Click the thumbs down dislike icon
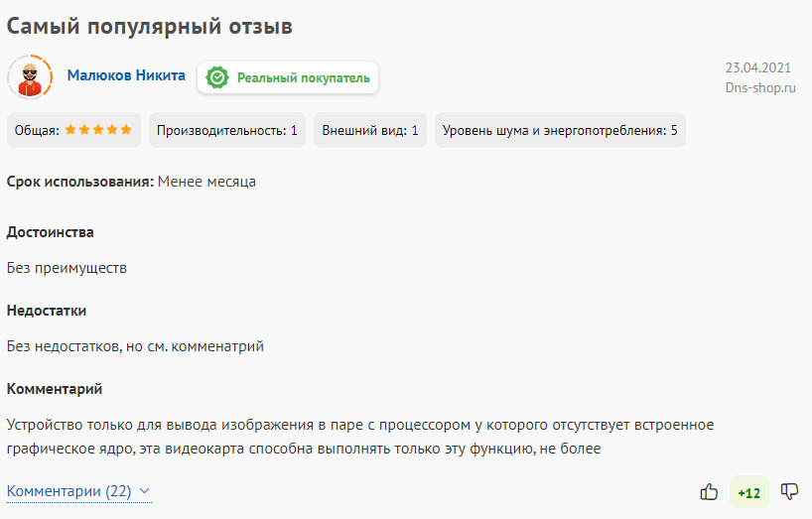Viewport: 812px width, 519px height. (790, 491)
